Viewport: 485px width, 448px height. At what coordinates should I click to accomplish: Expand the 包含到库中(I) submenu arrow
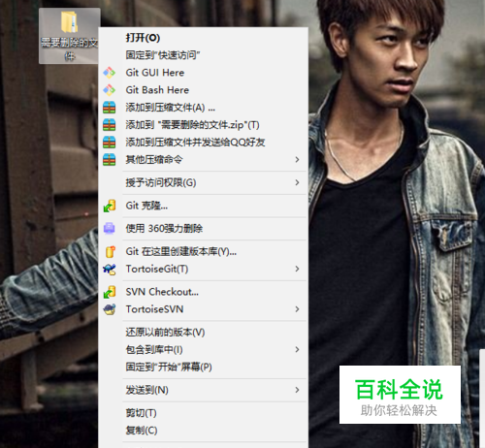pos(297,349)
